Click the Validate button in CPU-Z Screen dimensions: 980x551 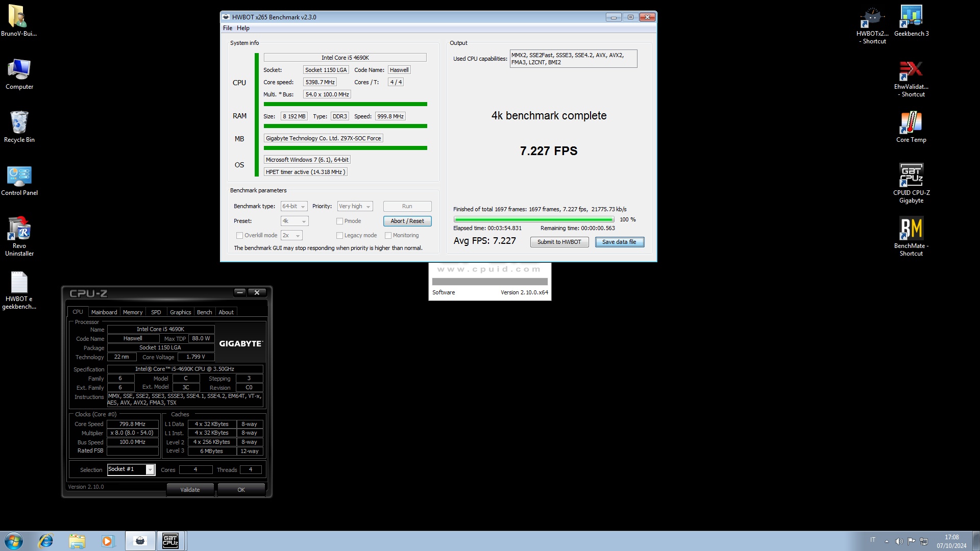(x=190, y=490)
